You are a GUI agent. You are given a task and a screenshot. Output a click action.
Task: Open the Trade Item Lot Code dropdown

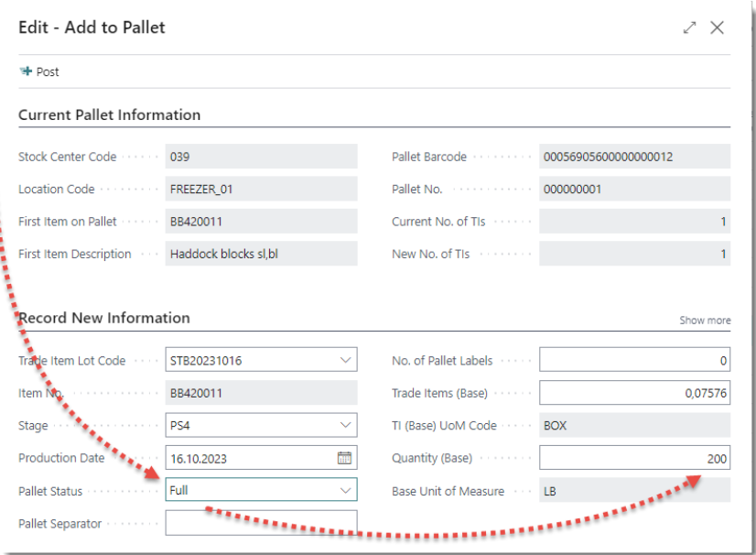pyautogui.click(x=345, y=361)
